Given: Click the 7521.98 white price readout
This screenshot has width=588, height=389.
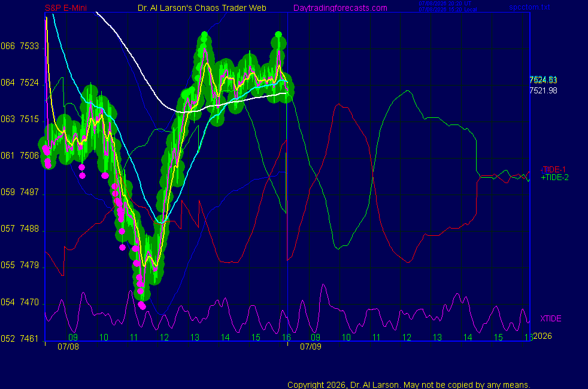Looking at the screenshot, I should (543, 90).
